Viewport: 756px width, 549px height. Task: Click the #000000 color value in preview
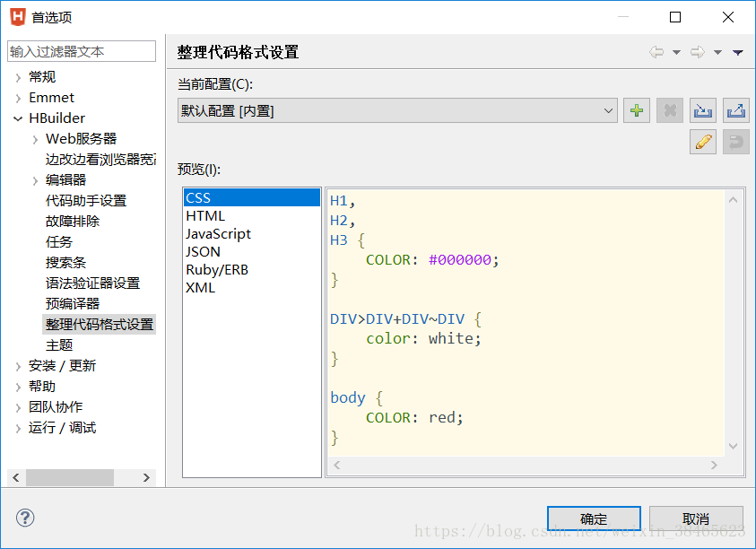tap(460, 259)
